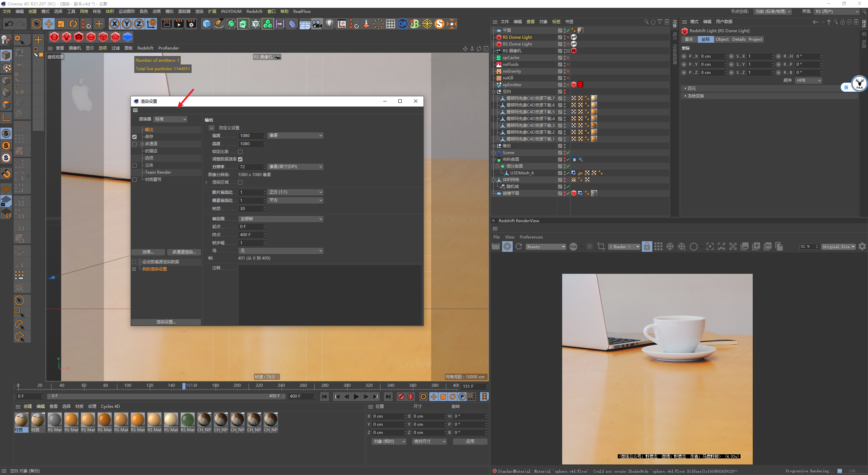
Task: Toggle 锁定比率 checkbox
Action: (240, 152)
